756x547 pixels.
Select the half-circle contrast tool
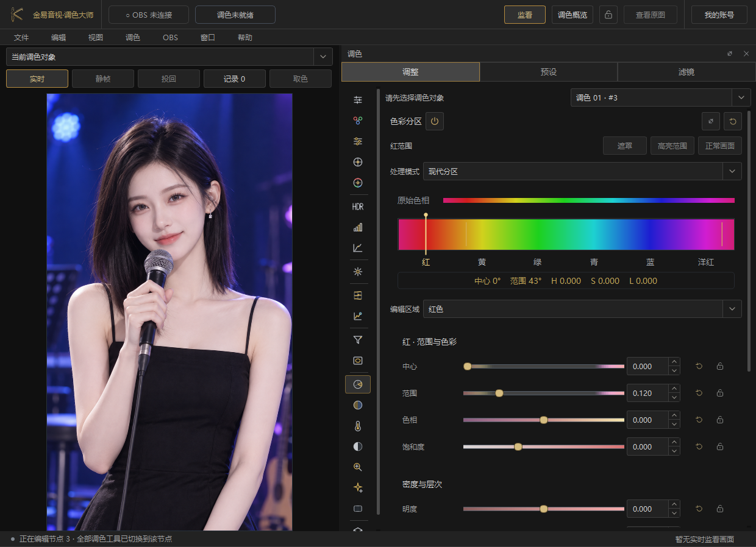[x=358, y=446]
